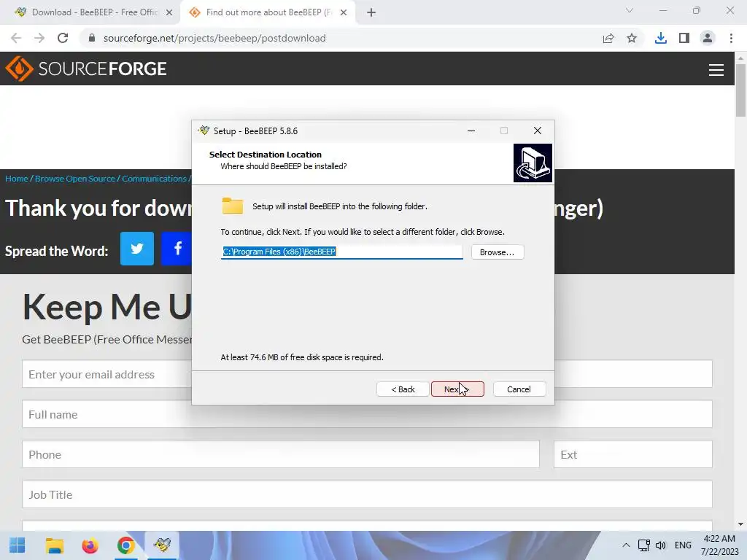Viewport: 747px width, 560px height.
Task: Click the install path text field
Action: click(341, 252)
